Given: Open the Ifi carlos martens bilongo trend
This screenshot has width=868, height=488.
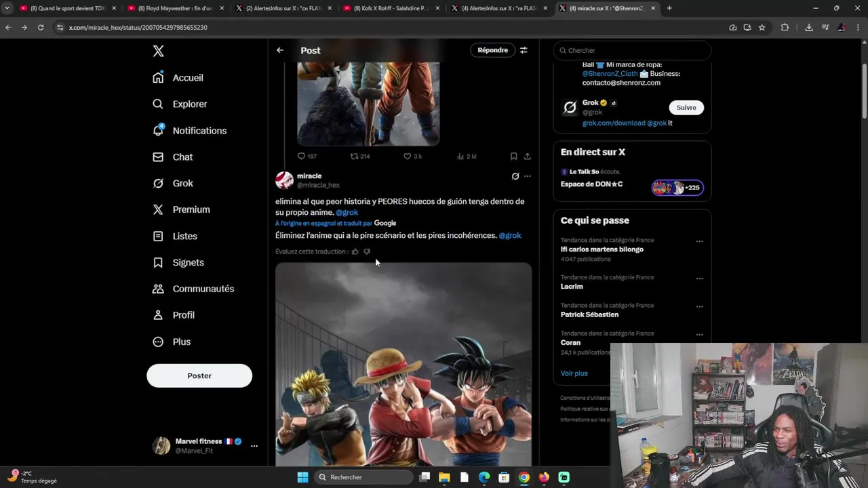Looking at the screenshot, I should point(602,249).
